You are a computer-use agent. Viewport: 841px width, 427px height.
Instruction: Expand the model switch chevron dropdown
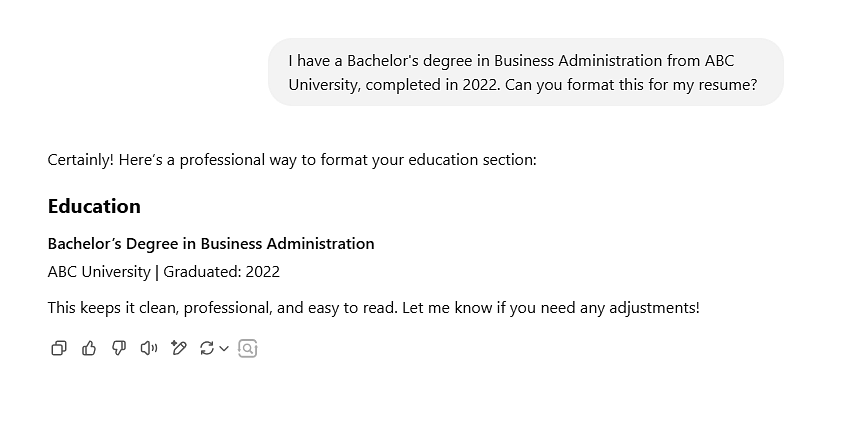point(224,349)
